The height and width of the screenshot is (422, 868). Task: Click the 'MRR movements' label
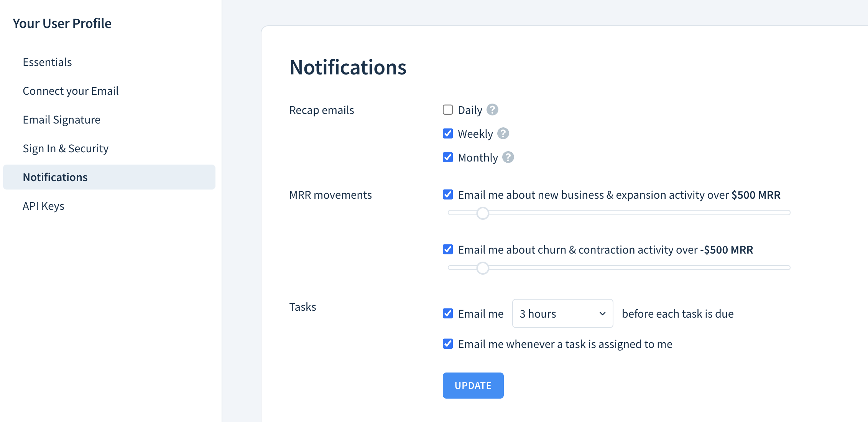click(330, 195)
